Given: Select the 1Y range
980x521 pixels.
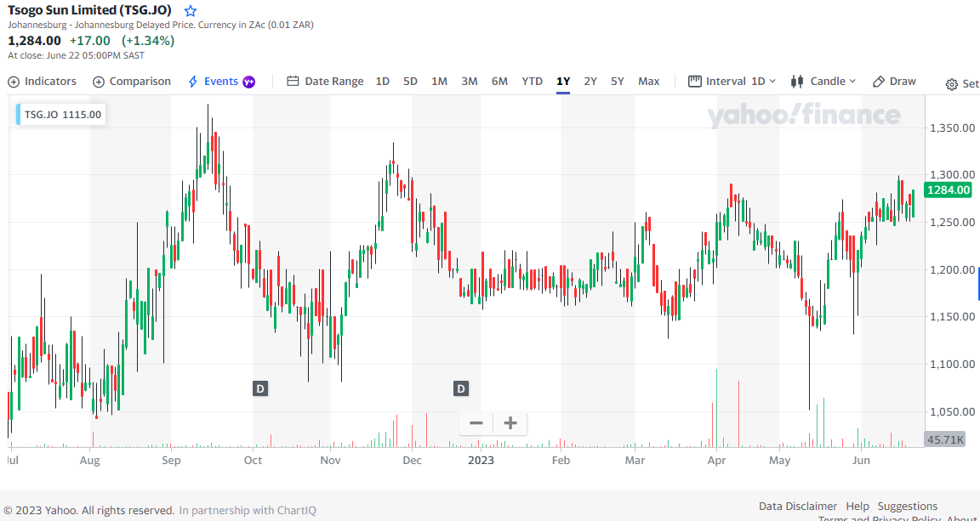Looking at the screenshot, I should 563,82.
